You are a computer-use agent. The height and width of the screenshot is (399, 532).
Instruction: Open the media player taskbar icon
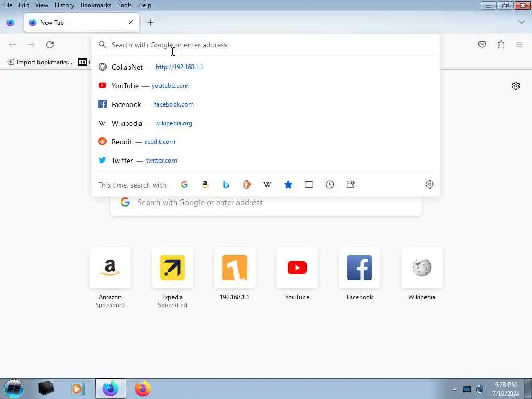coord(77,389)
